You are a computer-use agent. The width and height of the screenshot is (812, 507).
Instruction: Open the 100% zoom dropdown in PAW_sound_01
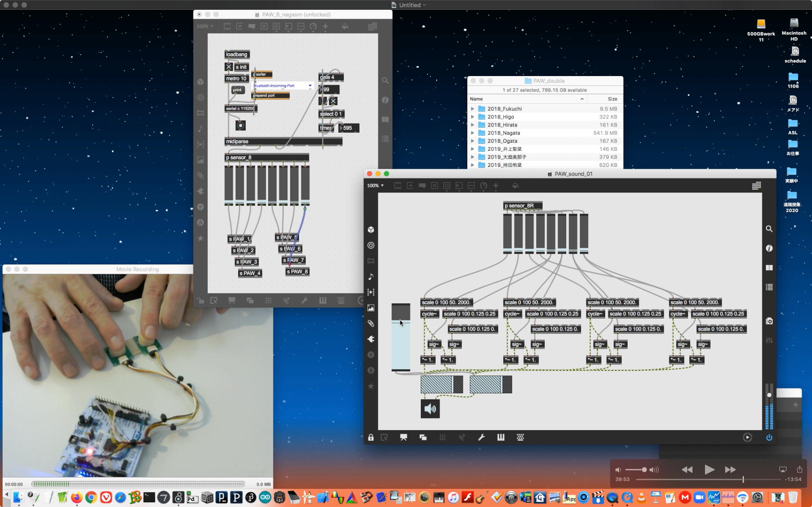click(x=375, y=185)
